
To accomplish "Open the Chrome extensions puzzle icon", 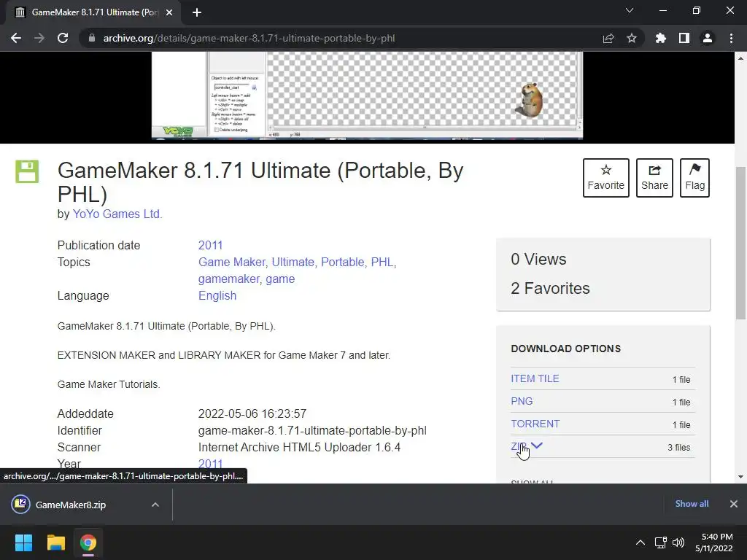I will pyautogui.click(x=661, y=38).
